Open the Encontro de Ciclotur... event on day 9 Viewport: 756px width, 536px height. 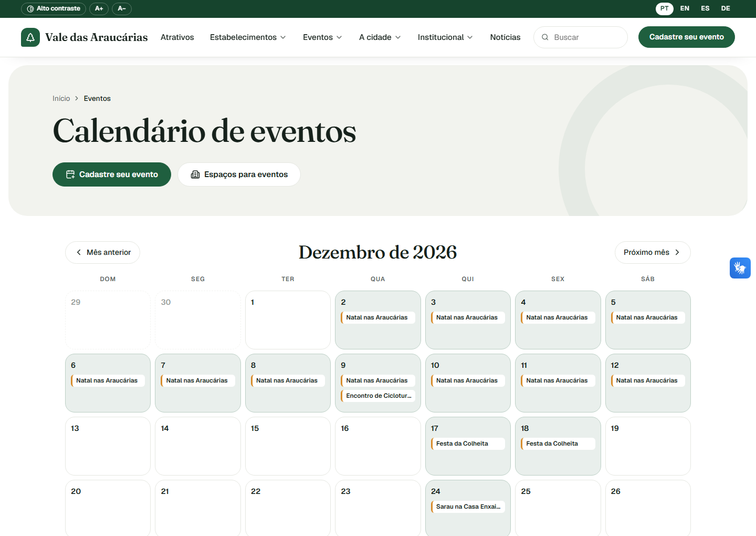[378, 396]
